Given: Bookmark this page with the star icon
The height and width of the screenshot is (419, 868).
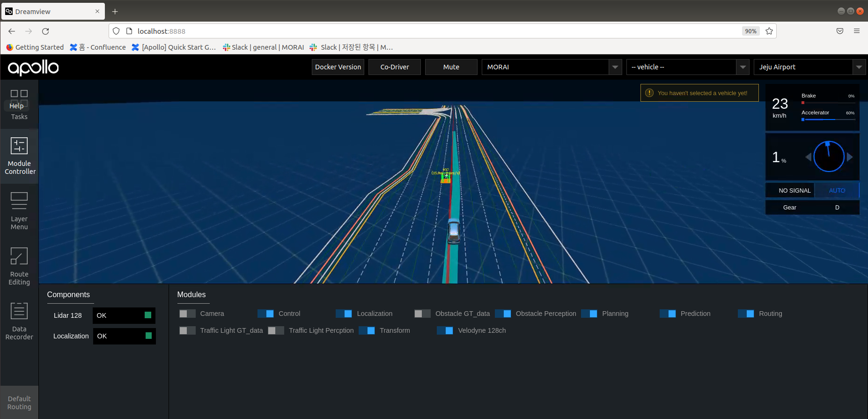Looking at the screenshot, I should [769, 31].
